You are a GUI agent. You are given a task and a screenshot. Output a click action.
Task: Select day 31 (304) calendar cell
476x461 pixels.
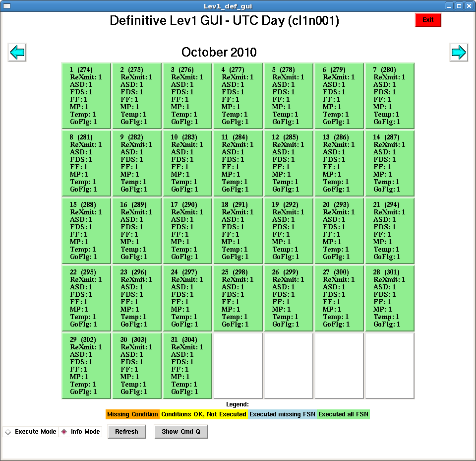(x=187, y=366)
